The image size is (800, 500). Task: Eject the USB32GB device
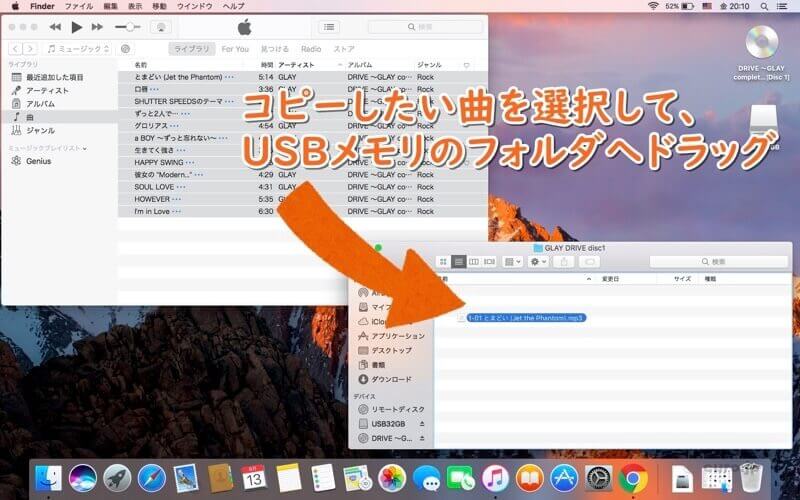point(422,424)
